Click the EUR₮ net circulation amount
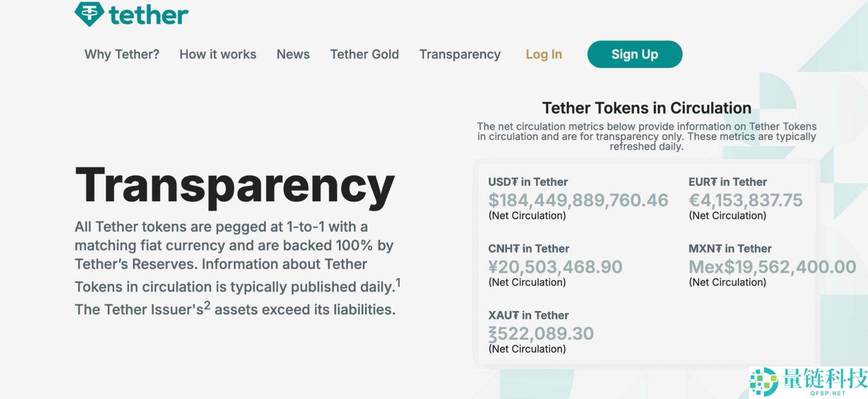 click(x=745, y=201)
